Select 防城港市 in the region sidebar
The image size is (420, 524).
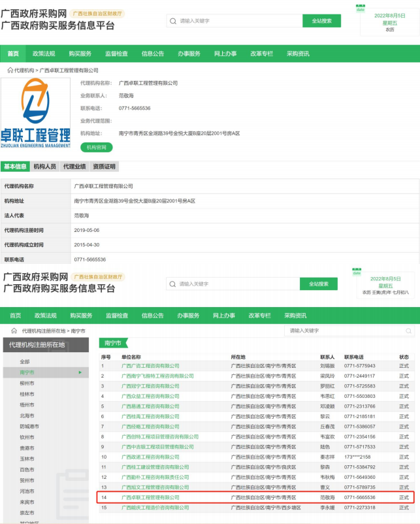29,427
